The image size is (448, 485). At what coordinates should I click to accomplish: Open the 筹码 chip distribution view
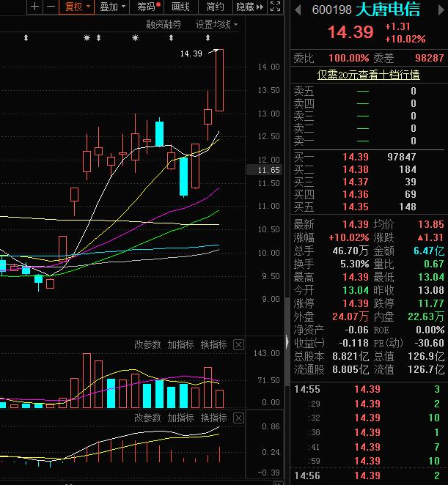147,7
